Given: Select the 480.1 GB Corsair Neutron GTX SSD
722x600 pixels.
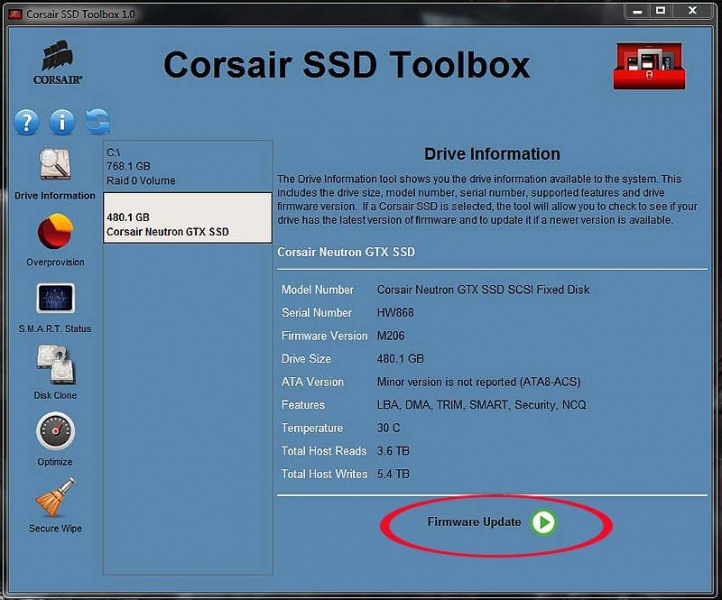Looking at the screenshot, I should tap(187, 218).
